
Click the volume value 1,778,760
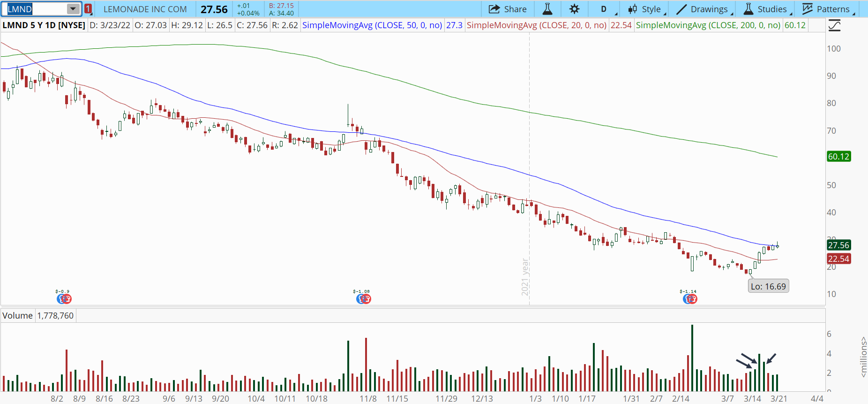55,316
